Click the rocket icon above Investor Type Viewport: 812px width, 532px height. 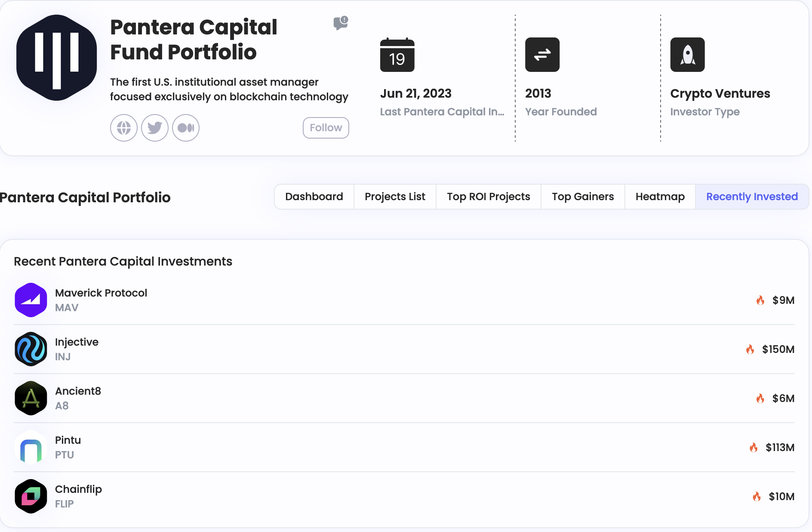(x=687, y=55)
